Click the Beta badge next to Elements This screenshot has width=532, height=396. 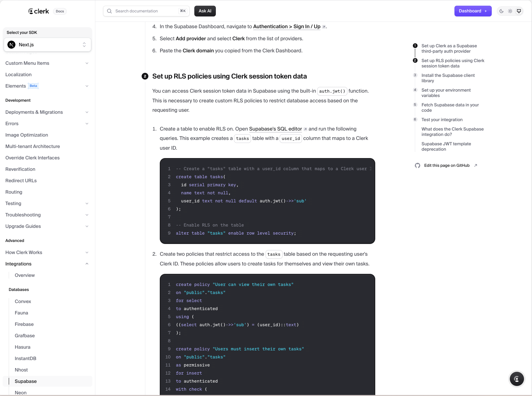33,86
